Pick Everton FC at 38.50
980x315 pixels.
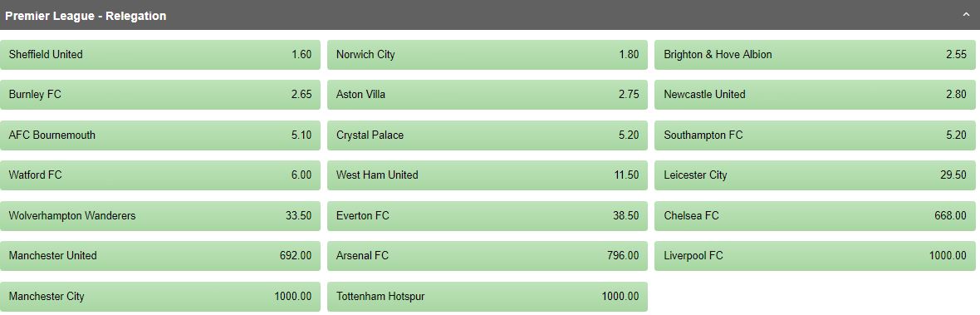pos(488,216)
